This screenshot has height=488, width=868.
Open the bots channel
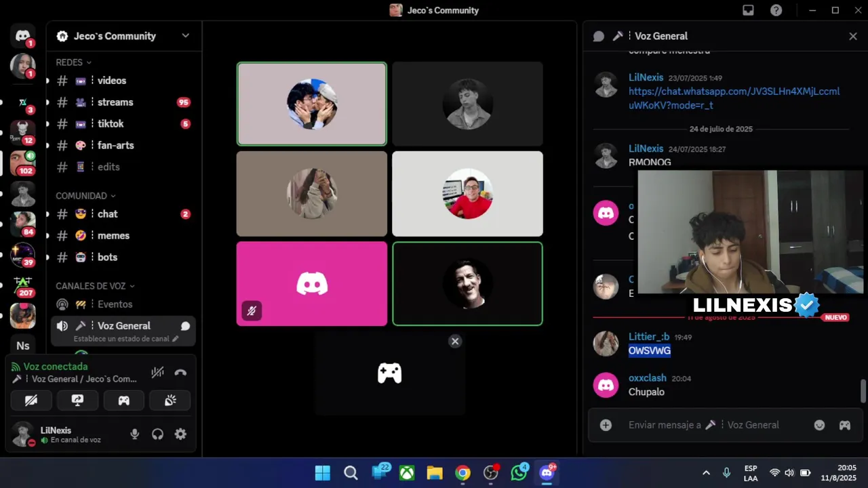[x=123, y=258]
